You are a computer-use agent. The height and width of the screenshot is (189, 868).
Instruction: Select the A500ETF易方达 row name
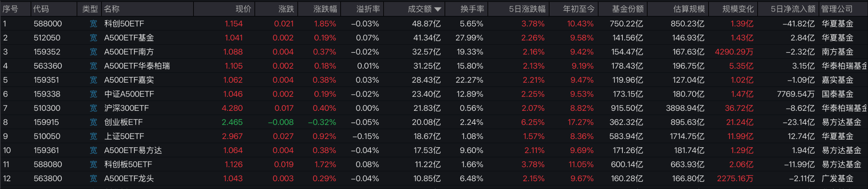click(x=133, y=150)
